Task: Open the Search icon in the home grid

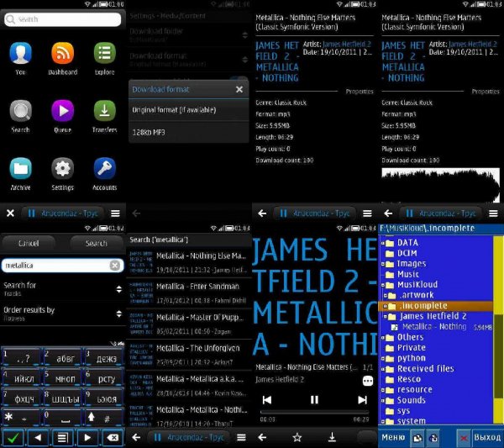Action: (20, 111)
